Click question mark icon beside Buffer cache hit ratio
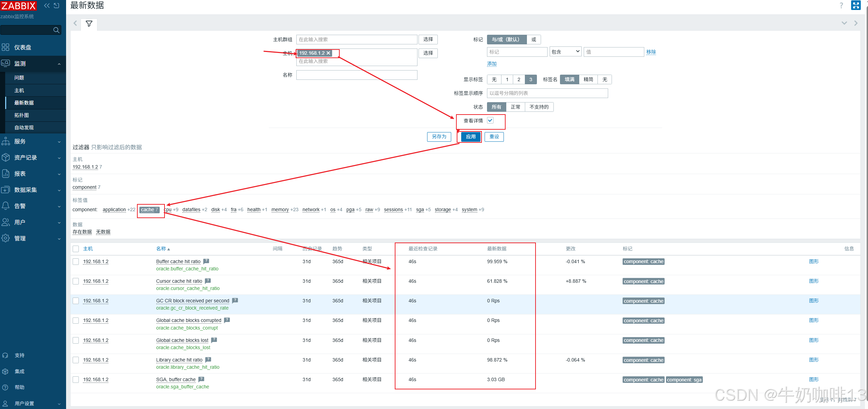This screenshot has width=868, height=409. 206,261
